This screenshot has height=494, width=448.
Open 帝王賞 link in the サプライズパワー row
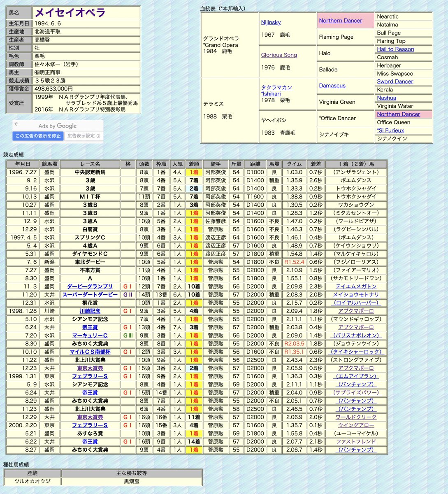[90, 393]
